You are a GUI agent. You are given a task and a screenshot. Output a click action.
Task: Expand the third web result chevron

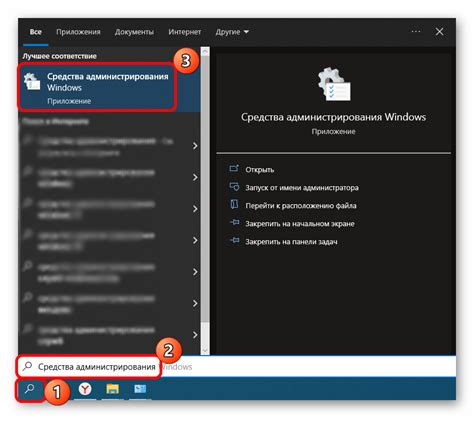(x=195, y=209)
